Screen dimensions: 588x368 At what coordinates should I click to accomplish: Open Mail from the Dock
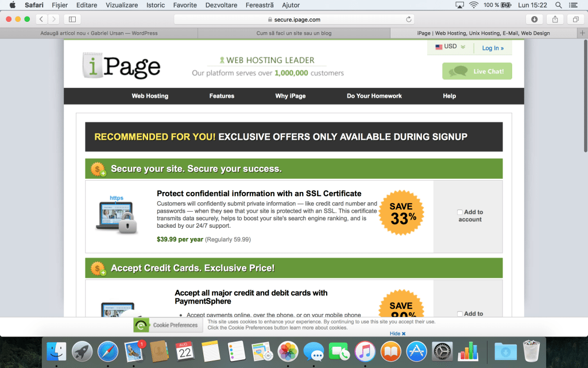point(134,352)
